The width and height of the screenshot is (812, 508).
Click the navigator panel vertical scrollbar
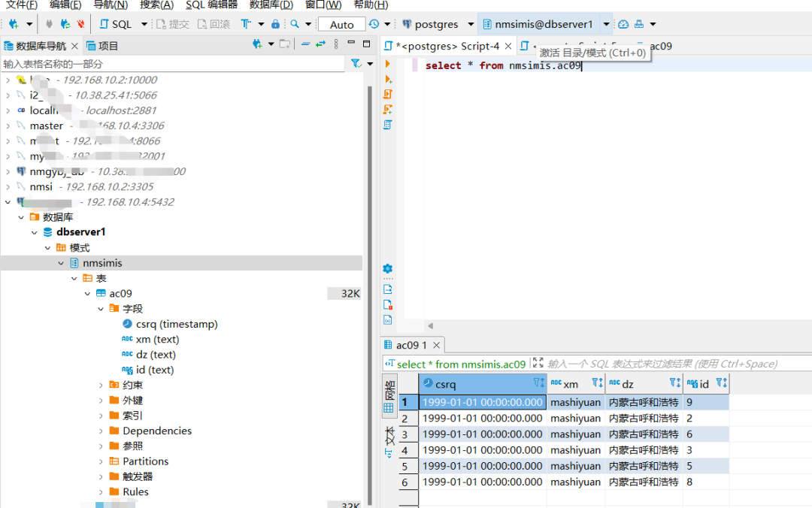(370, 295)
